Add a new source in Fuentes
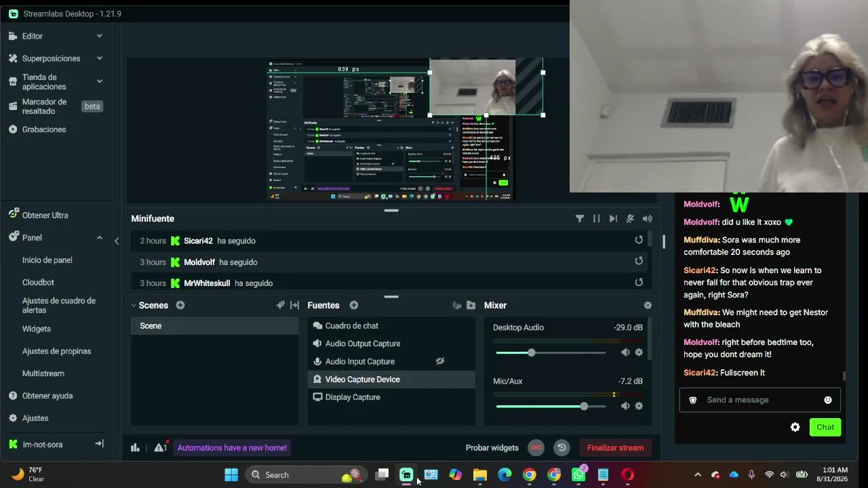The image size is (868, 488). (x=354, y=306)
